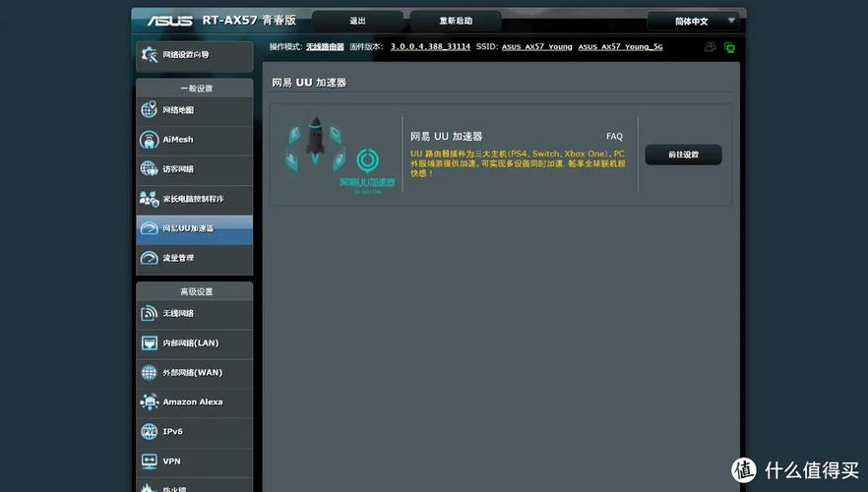The width and height of the screenshot is (868, 492).
Task: Click the VPN icon
Action: point(149,461)
